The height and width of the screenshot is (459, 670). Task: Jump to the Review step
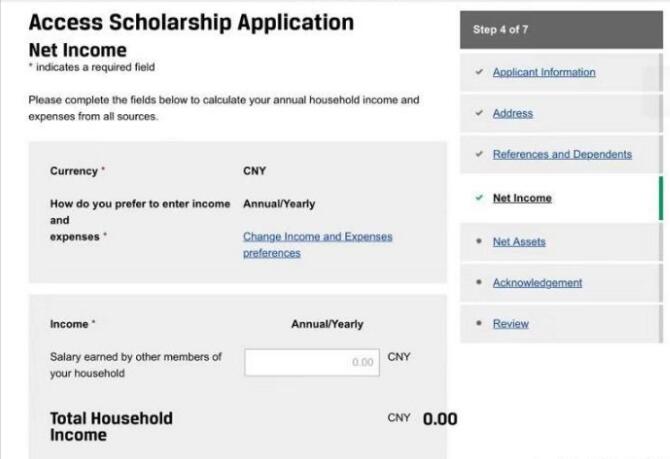pyautogui.click(x=510, y=324)
